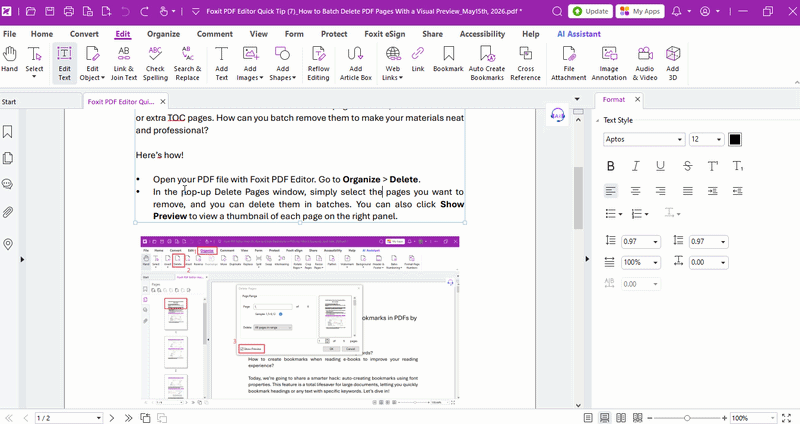Switch to the Organize ribbon tab
This screenshot has width=800, height=424.
pyautogui.click(x=163, y=34)
